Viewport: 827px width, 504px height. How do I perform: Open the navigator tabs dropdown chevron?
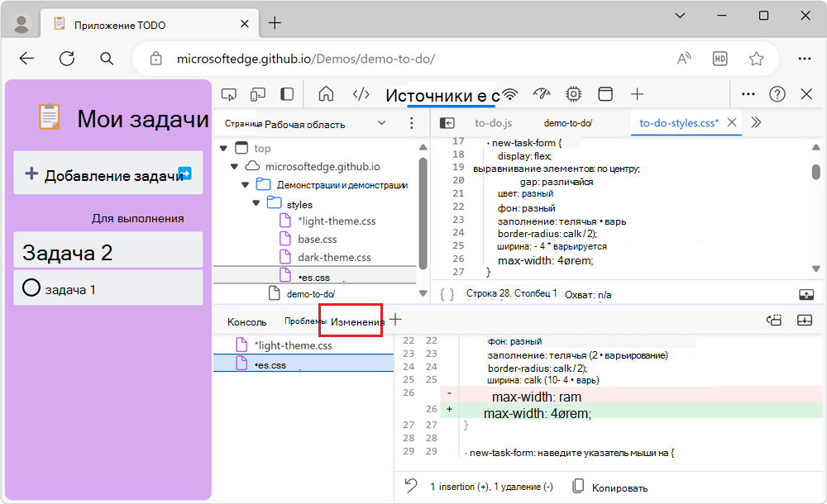tap(381, 123)
